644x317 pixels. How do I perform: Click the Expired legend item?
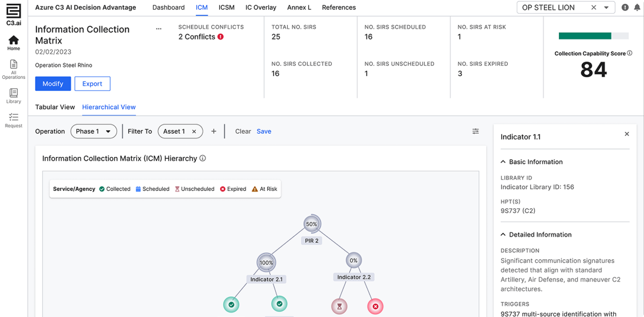coord(233,189)
